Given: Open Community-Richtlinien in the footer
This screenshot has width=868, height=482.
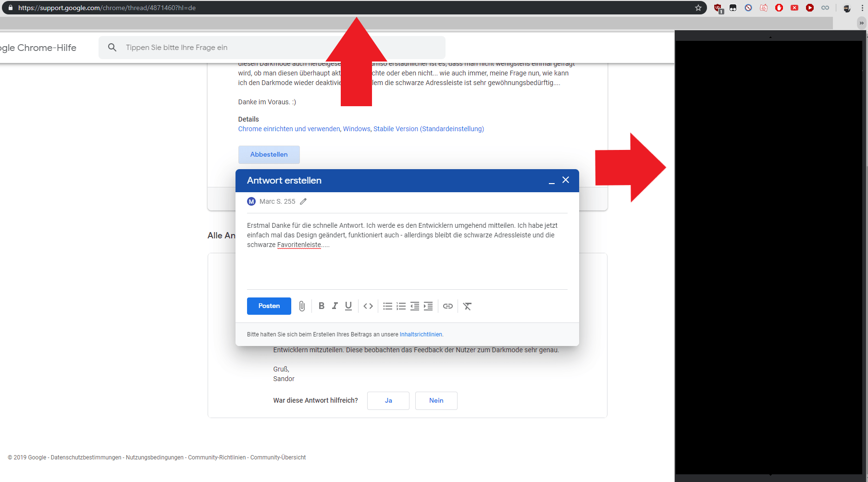Looking at the screenshot, I should tap(217, 457).
